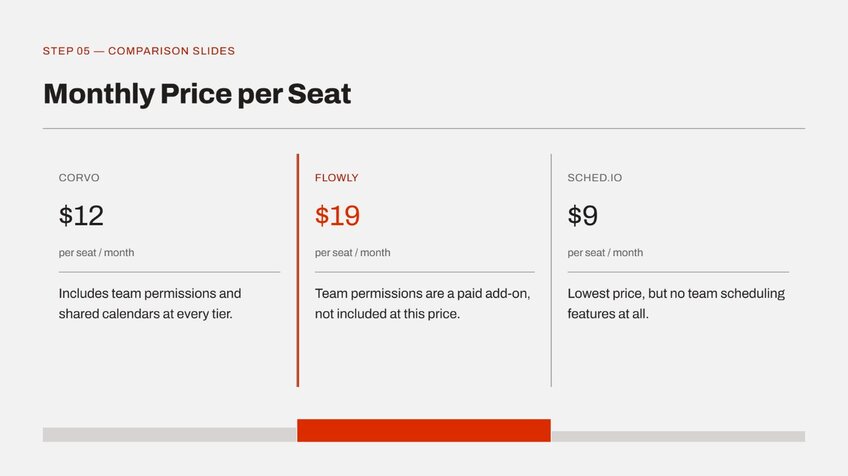Select the red $19 price figure

click(337, 215)
